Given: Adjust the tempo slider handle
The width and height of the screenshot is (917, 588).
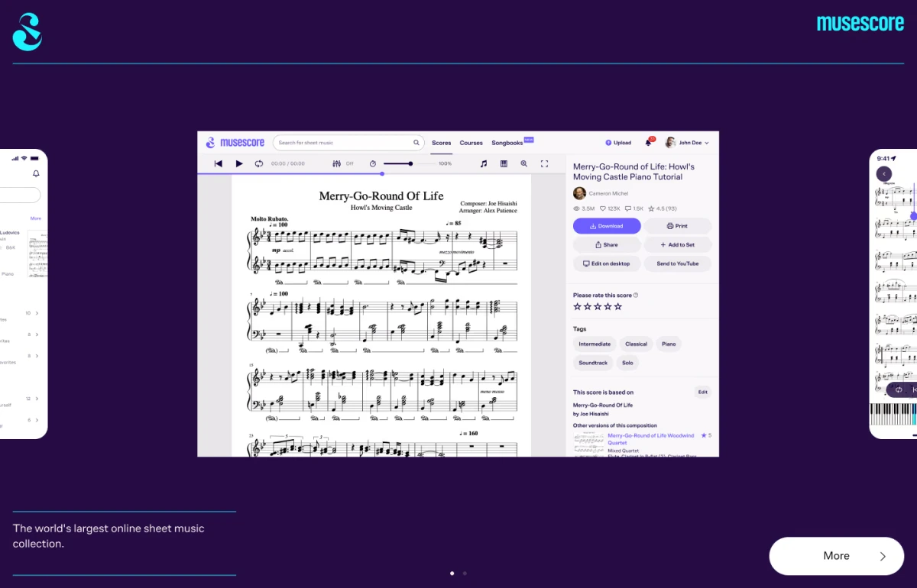Looking at the screenshot, I should point(411,163).
